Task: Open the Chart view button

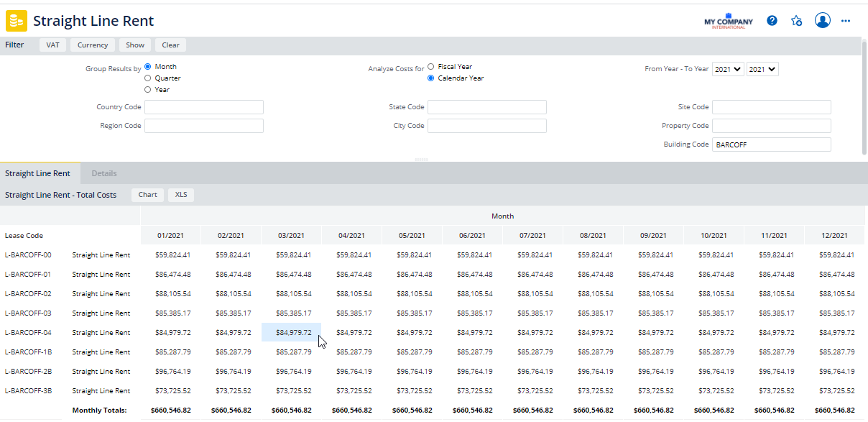Action: pos(147,195)
